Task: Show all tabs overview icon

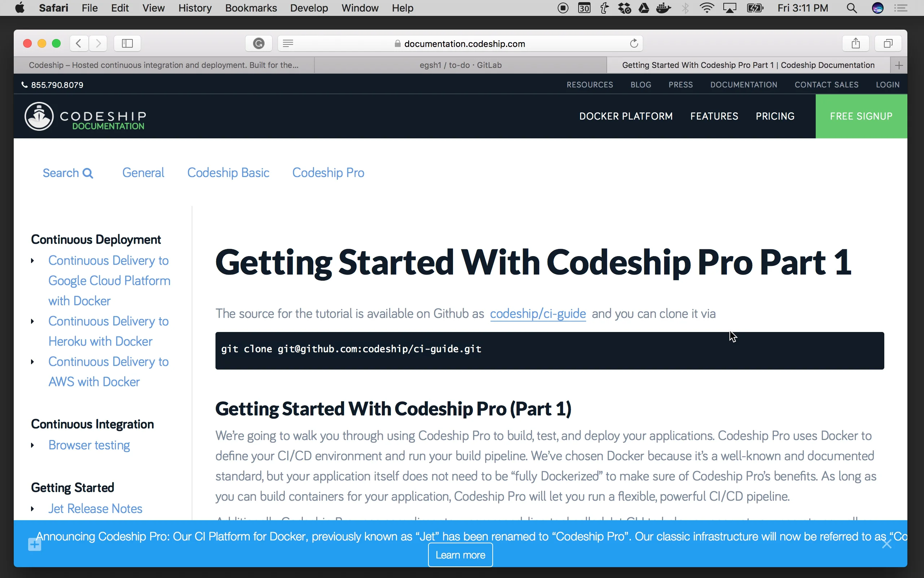Action: coord(888,44)
